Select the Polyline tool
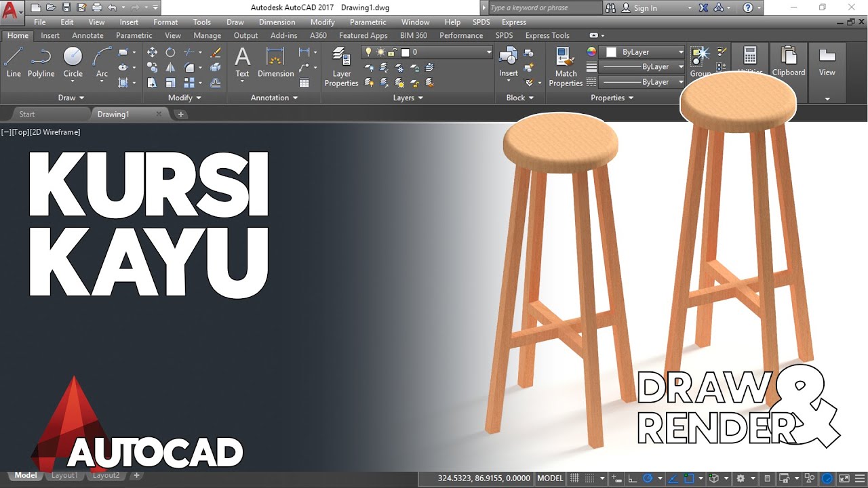Image resolution: width=868 pixels, height=488 pixels. coord(41,62)
